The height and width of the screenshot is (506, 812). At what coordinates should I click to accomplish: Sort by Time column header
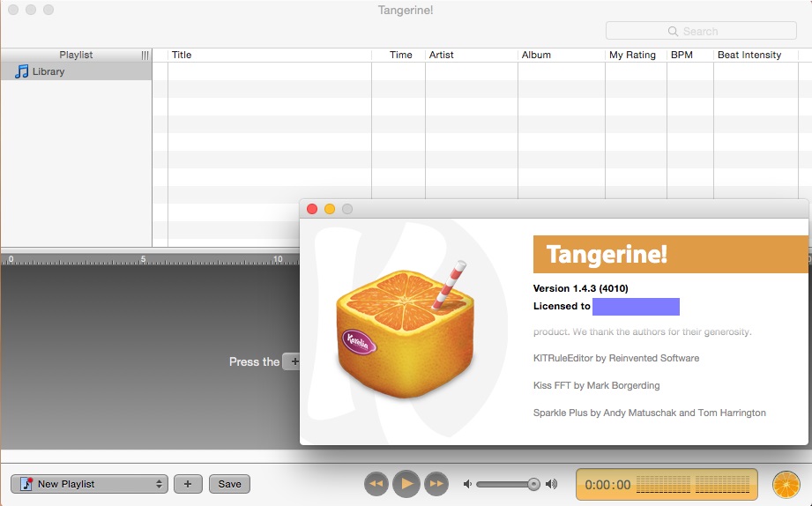pos(399,55)
